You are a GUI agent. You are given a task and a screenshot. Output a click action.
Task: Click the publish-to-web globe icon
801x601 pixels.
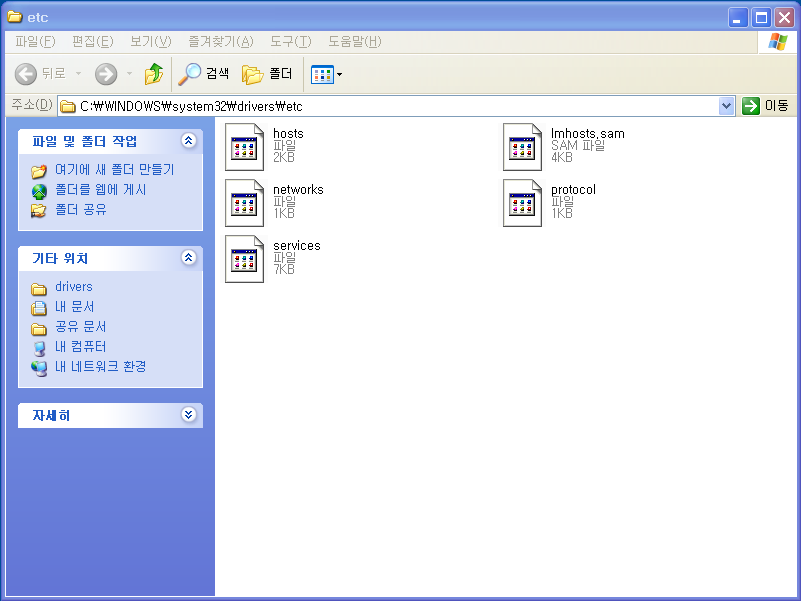coord(39,191)
